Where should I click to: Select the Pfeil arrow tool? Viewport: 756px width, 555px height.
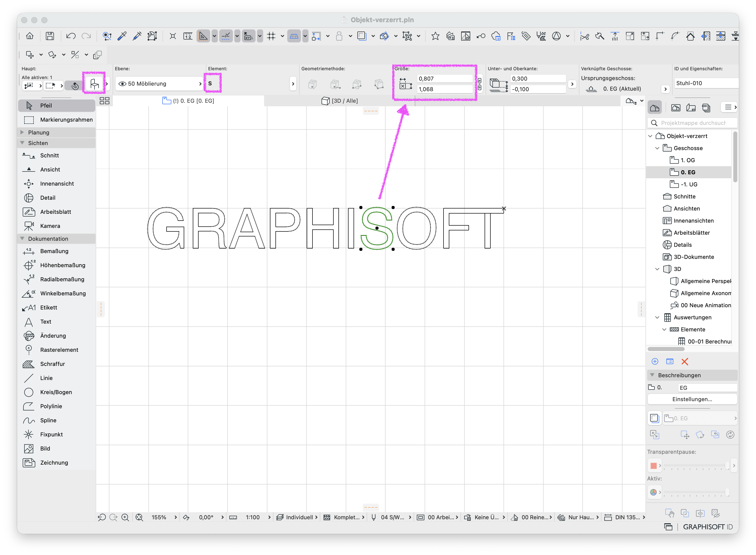click(56, 106)
